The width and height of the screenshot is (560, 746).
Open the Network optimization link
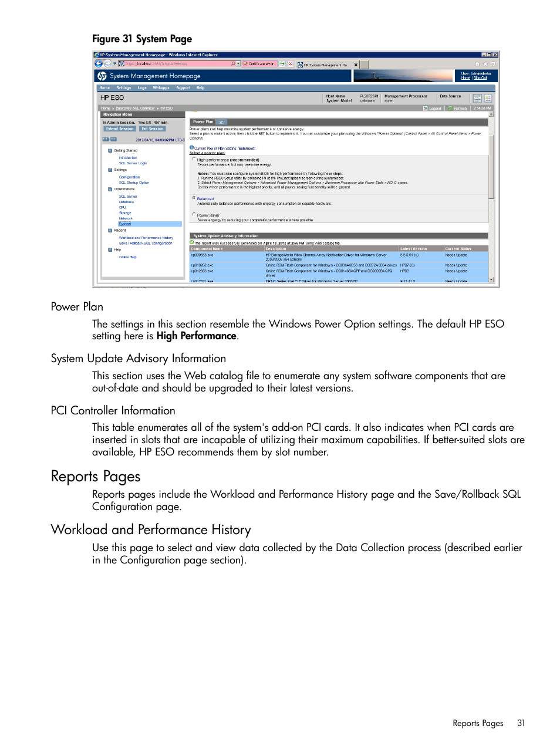click(126, 218)
